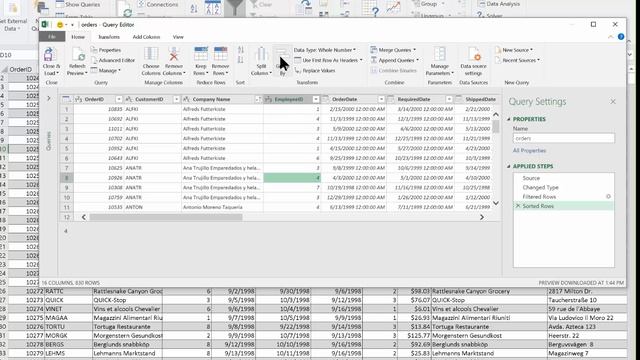
Task: Click the Sort Ascending icon
Action: coord(240,50)
